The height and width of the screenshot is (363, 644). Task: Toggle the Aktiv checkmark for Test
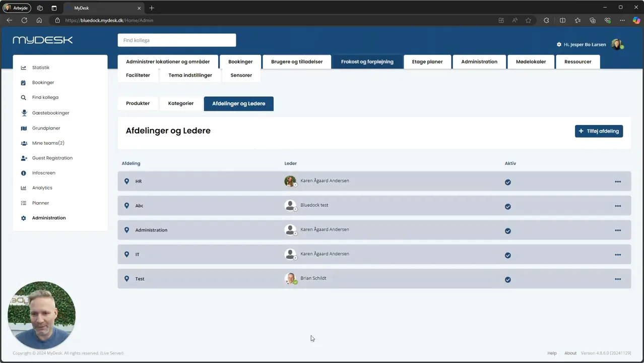[508, 279]
